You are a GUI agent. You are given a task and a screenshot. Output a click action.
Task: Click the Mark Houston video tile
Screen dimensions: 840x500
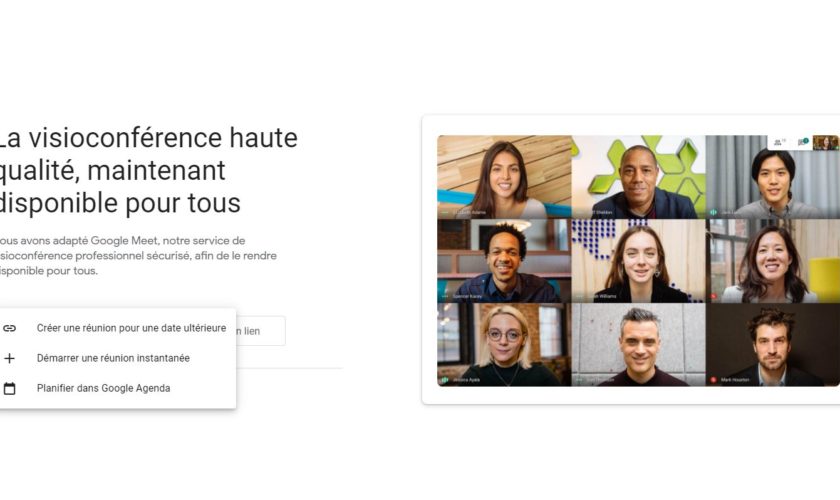pos(772,345)
